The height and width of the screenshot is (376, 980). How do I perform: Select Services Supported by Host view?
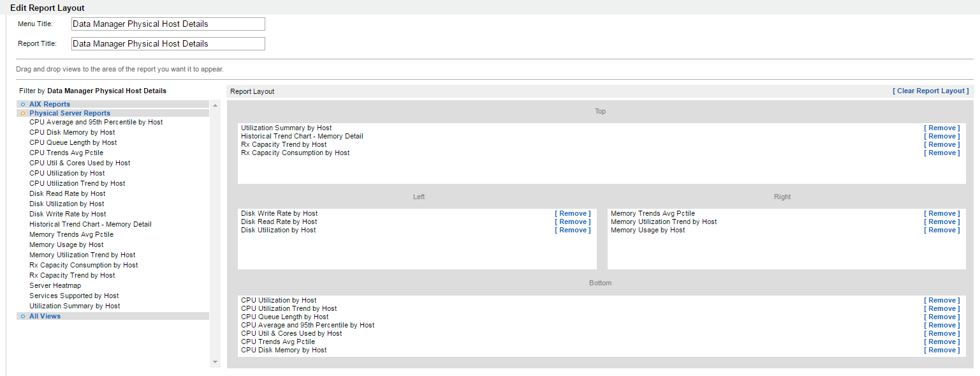click(x=74, y=296)
